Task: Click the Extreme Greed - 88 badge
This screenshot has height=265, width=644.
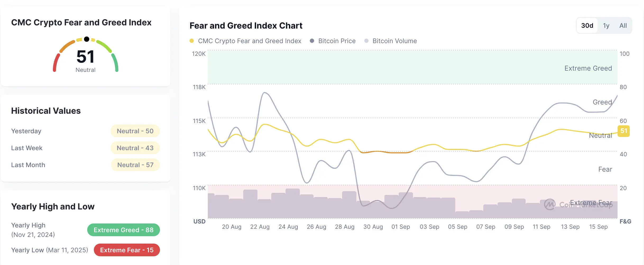Action: 123,230
